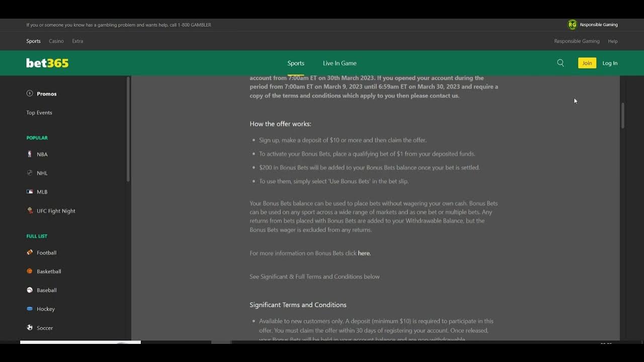Screen dimensions: 644x362
Task: Click bullet 'Sign up, make a deposit of $10'
Action: [343, 140]
